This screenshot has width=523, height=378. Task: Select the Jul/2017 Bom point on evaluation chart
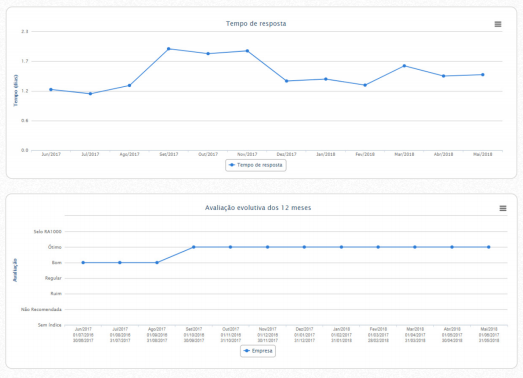tap(120, 263)
